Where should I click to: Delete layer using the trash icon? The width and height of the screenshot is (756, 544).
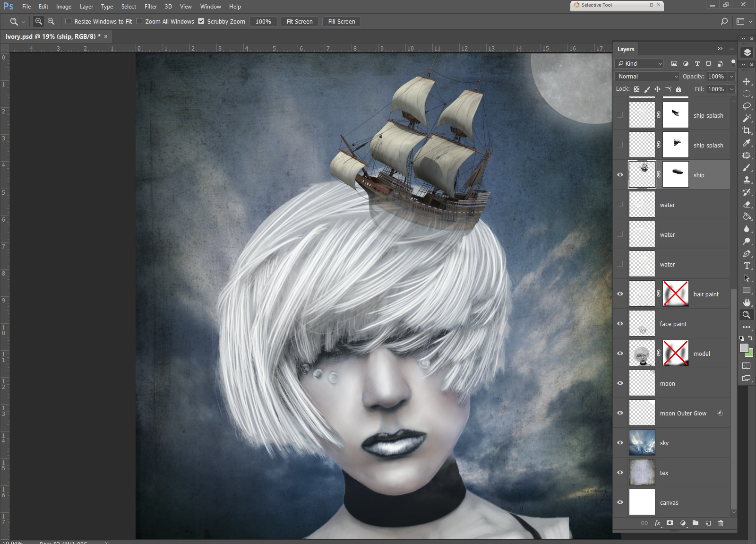click(x=721, y=523)
